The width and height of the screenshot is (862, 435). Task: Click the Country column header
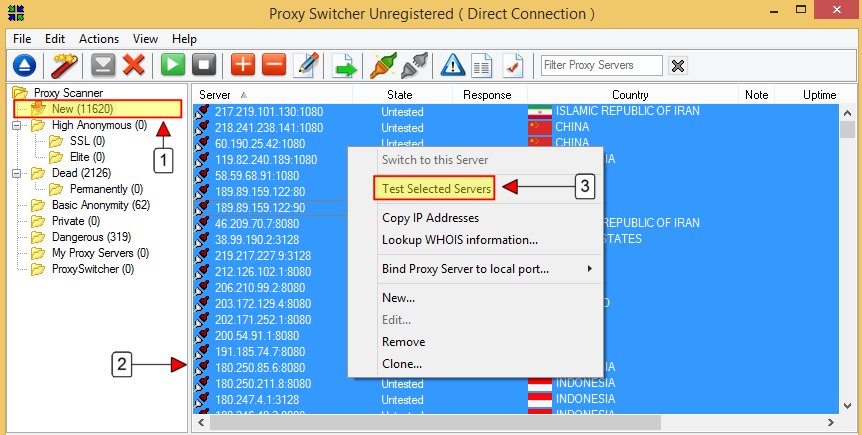tap(632, 95)
